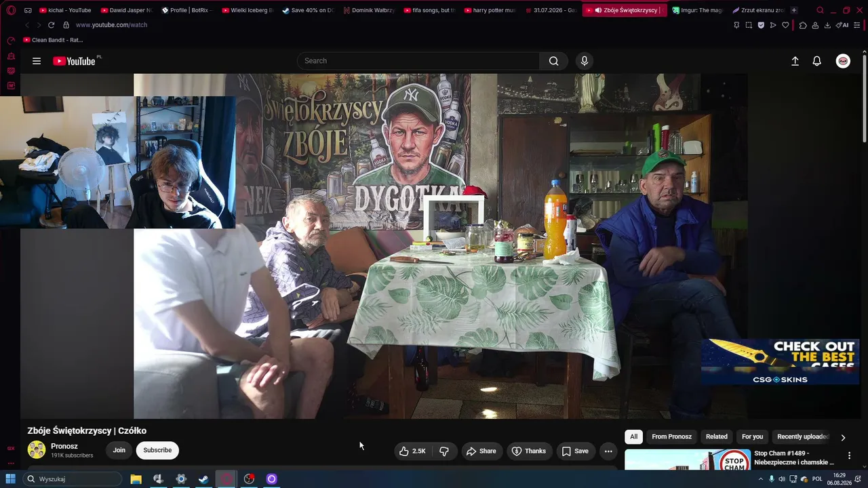Open the Pronosz channel name link

click(x=64, y=446)
